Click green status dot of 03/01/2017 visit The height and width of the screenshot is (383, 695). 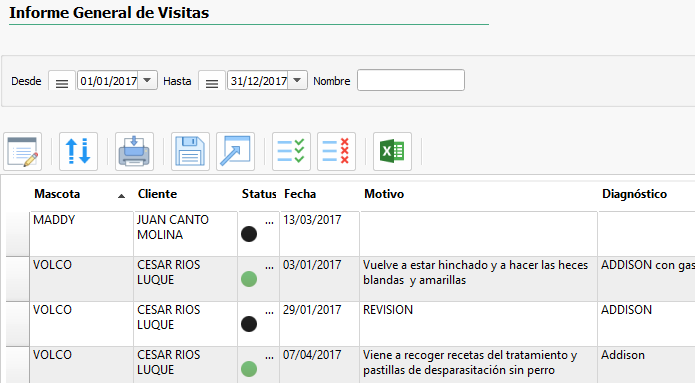249,279
